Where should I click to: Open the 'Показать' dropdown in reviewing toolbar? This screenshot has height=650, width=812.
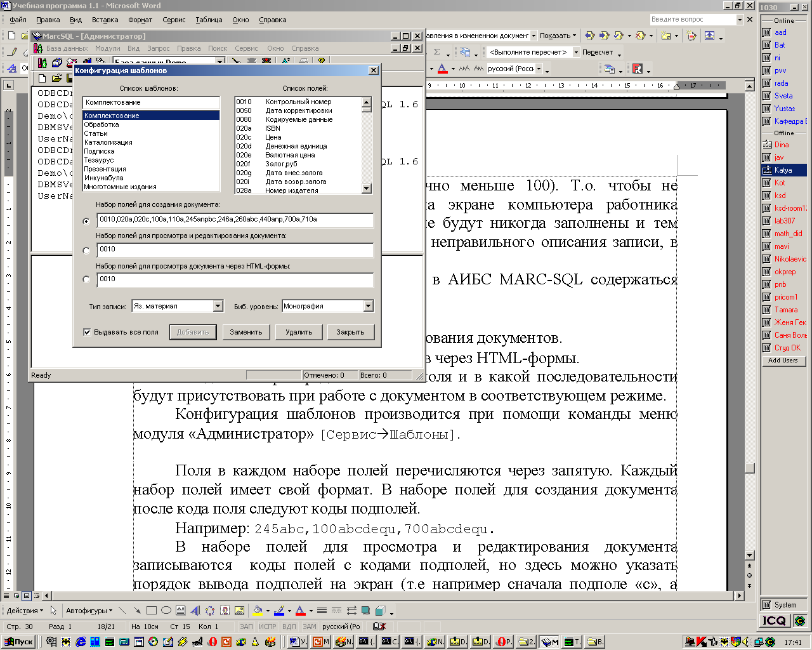point(558,36)
